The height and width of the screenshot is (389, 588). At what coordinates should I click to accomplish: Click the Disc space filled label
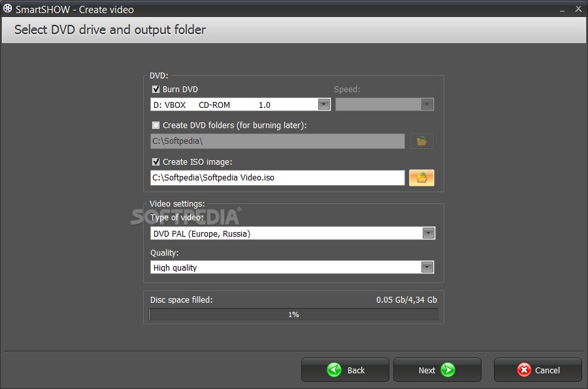(x=182, y=300)
